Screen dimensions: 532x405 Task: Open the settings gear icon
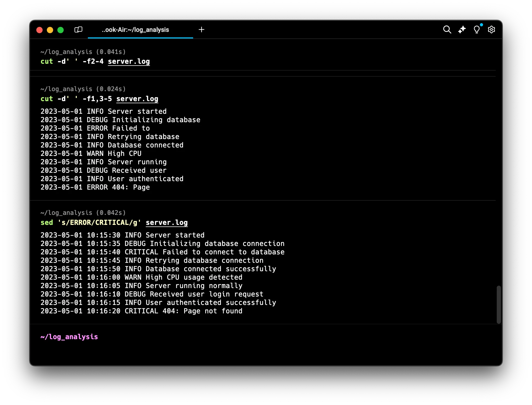491,29
